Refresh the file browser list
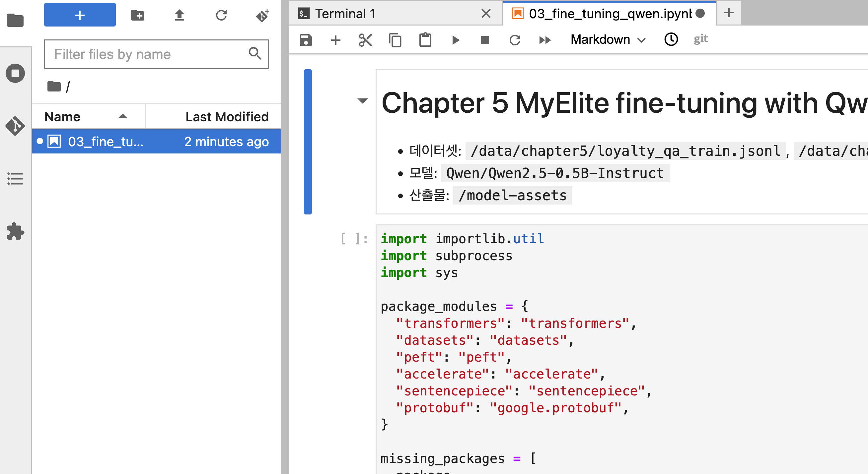The width and height of the screenshot is (868, 474). coord(221,15)
